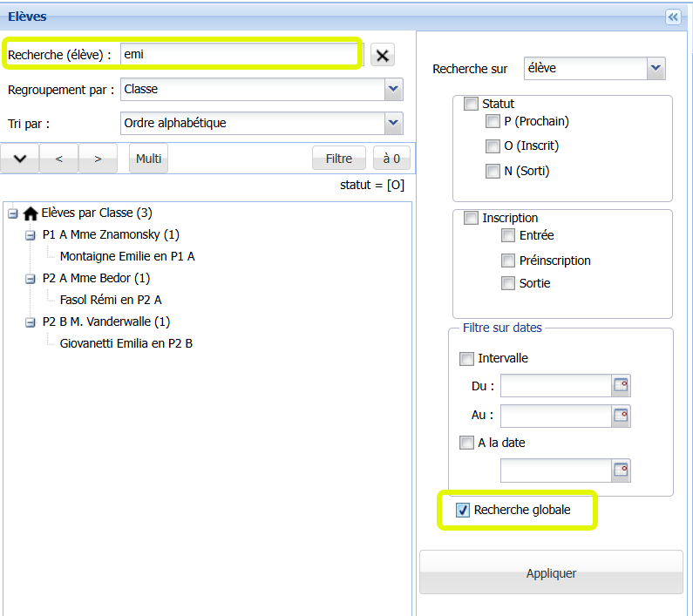693x616 pixels.
Task: Reset filter with à 0 button
Action: 391,159
